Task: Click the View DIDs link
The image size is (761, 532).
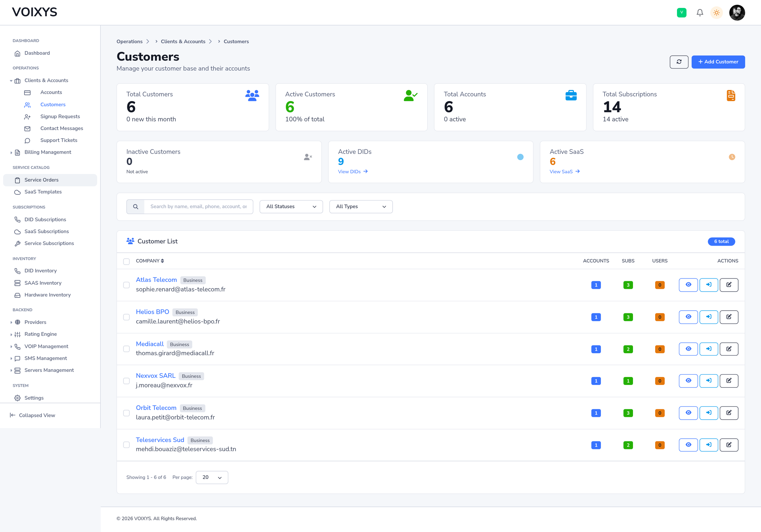Action: click(353, 172)
